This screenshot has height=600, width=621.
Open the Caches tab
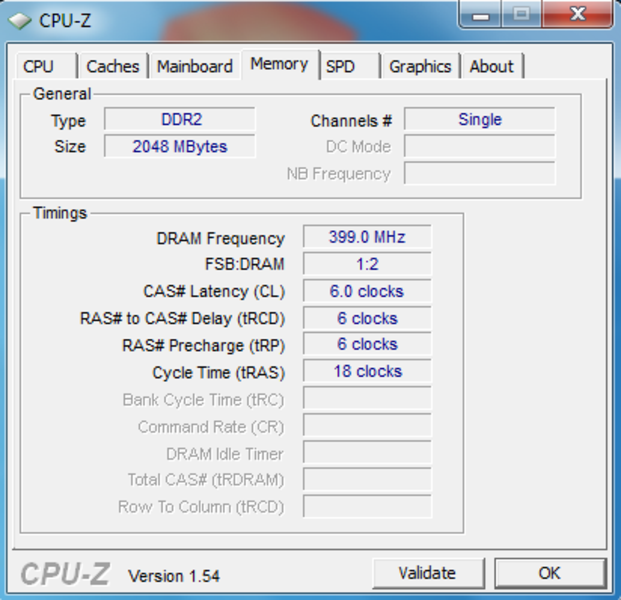pyautogui.click(x=113, y=66)
